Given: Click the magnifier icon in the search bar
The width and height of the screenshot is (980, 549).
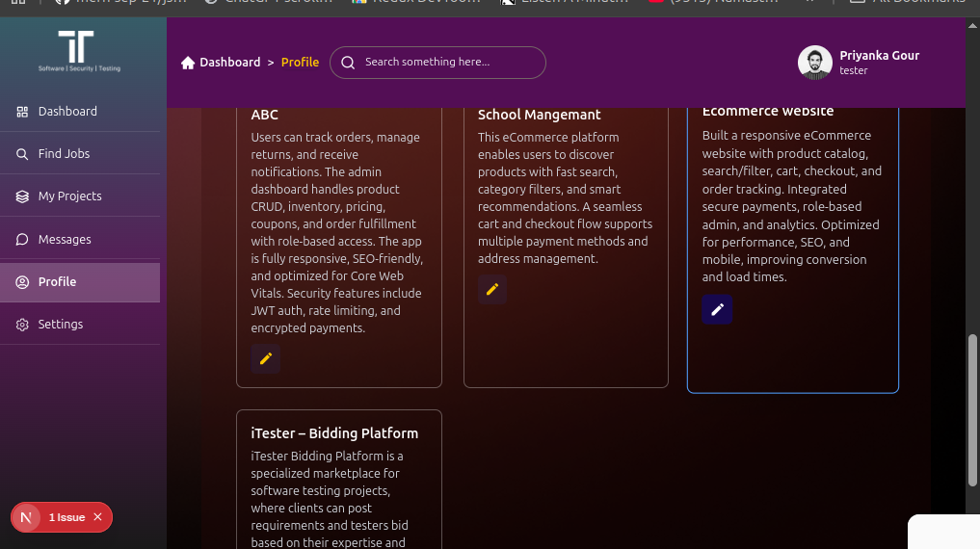Looking at the screenshot, I should tap(348, 63).
